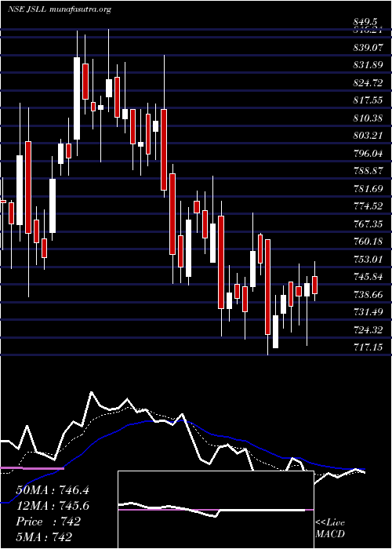Click the 810.38 price axis label
The width and height of the screenshot is (392, 549).
(368, 118)
